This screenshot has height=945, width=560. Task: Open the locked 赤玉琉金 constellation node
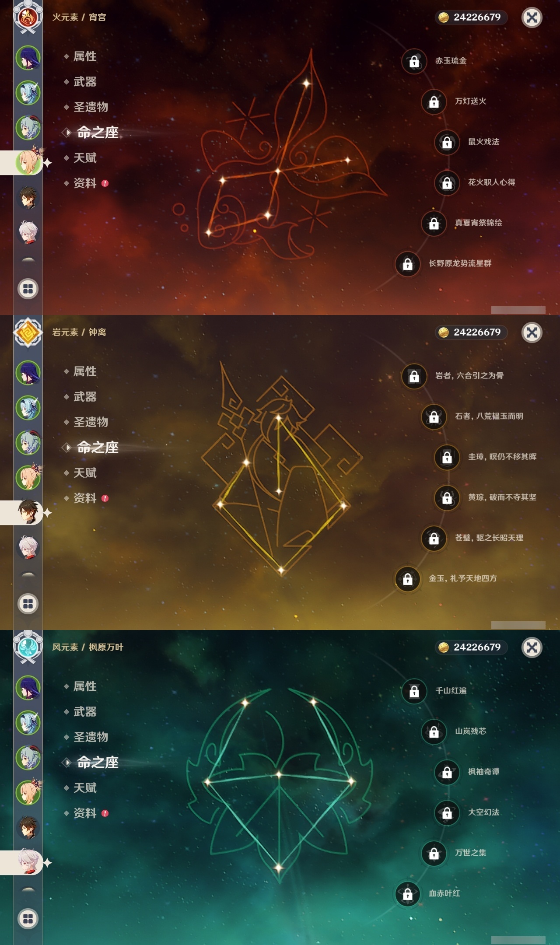tap(414, 61)
